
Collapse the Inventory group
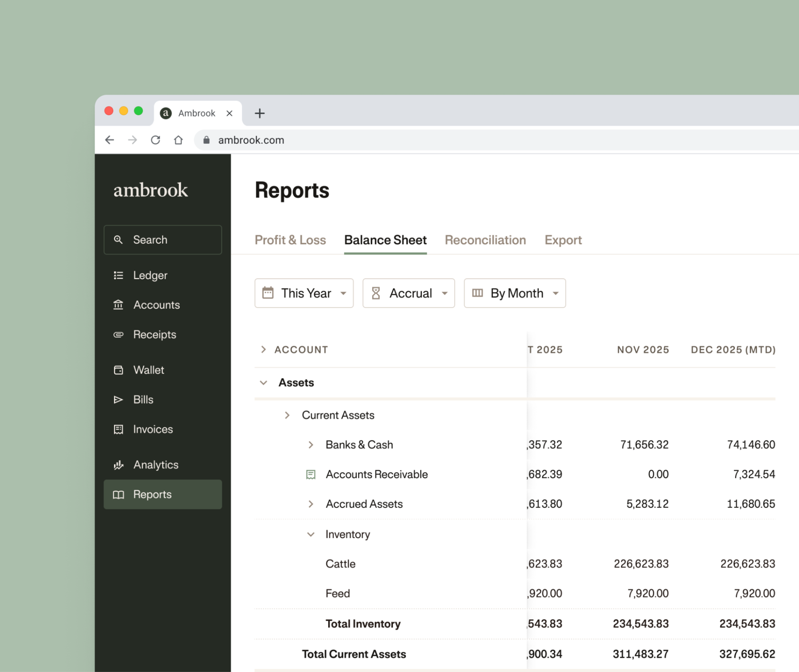pyautogui.click(x=311, y=534)
